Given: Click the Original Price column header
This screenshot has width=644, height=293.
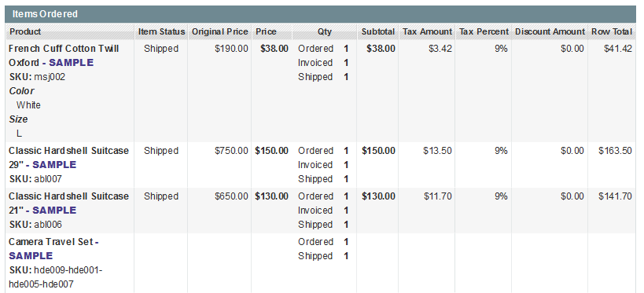Looking at the screenshot, I should click(219, 31).
